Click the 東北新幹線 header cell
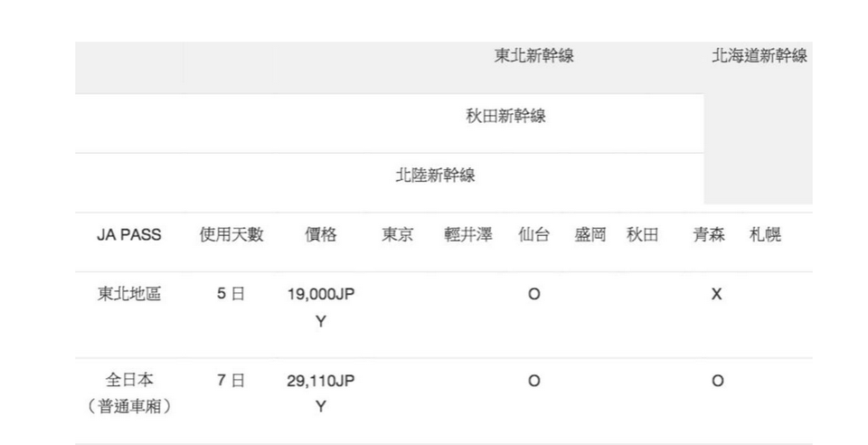Screen dimensions: 868x445 pyautogui.click(x=533, y=56)
